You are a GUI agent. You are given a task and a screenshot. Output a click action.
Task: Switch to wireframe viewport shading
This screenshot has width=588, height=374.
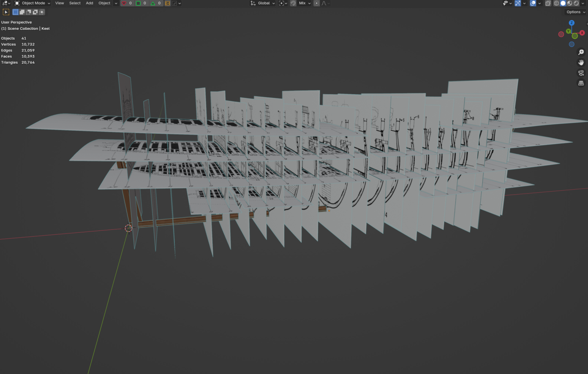tap(556, 3)
